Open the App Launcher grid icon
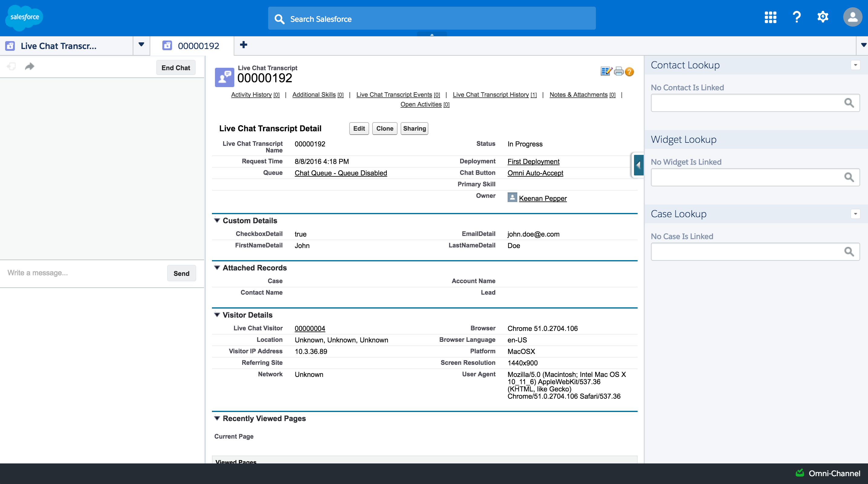Screen dimensions: 868x484 [770, 17]
